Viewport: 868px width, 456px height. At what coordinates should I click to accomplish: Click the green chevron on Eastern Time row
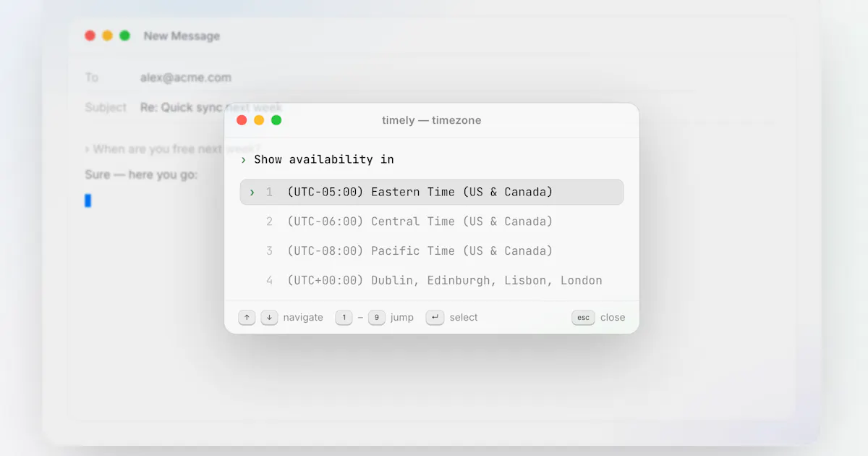(x=252, y=192)
